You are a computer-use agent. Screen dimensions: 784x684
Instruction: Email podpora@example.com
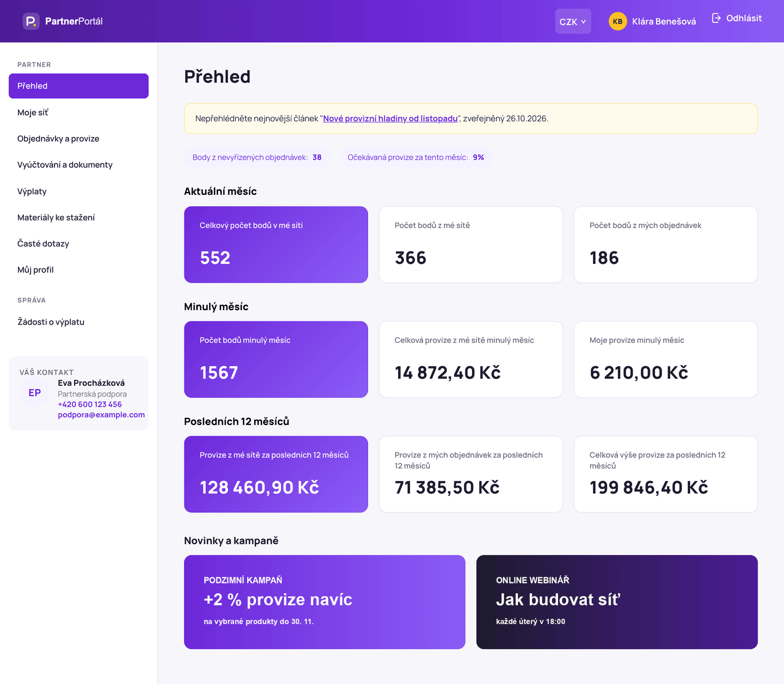pos(101,415)
